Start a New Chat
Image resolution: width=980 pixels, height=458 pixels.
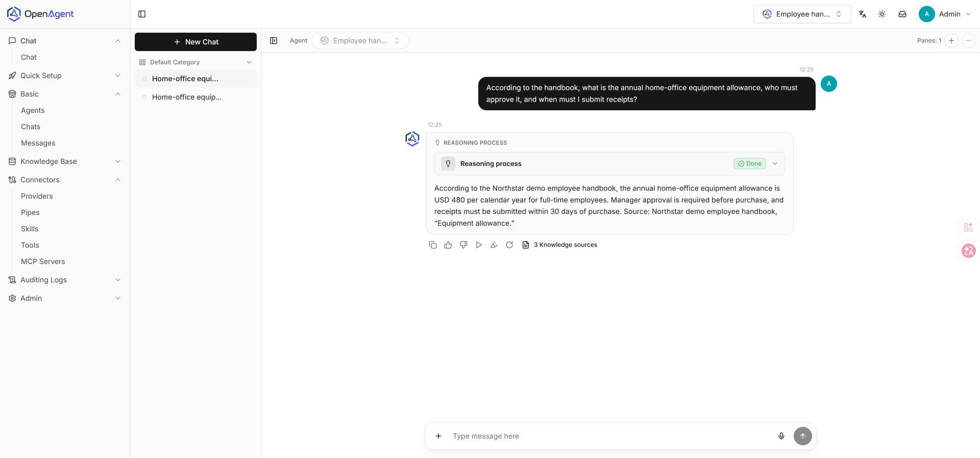pos(195,42)
